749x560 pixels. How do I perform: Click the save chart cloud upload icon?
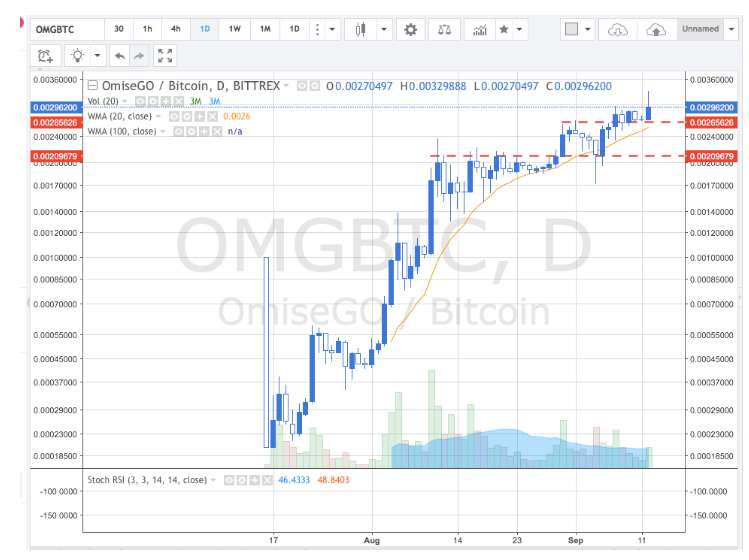point(656,29)
